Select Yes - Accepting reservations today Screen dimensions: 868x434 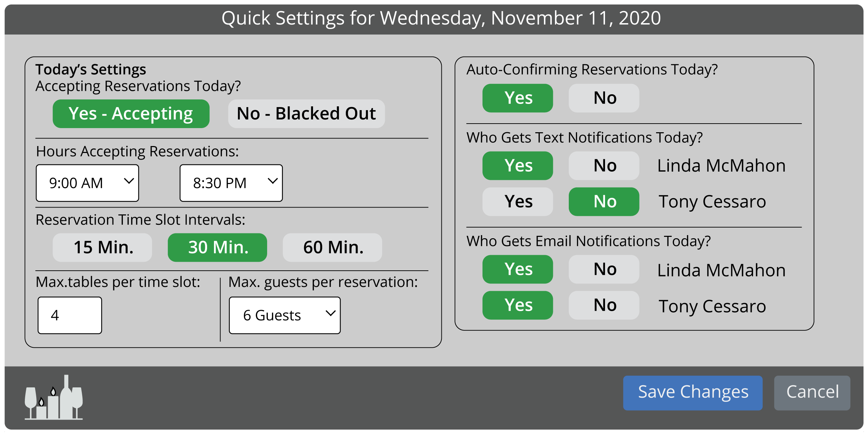(131, 114)
